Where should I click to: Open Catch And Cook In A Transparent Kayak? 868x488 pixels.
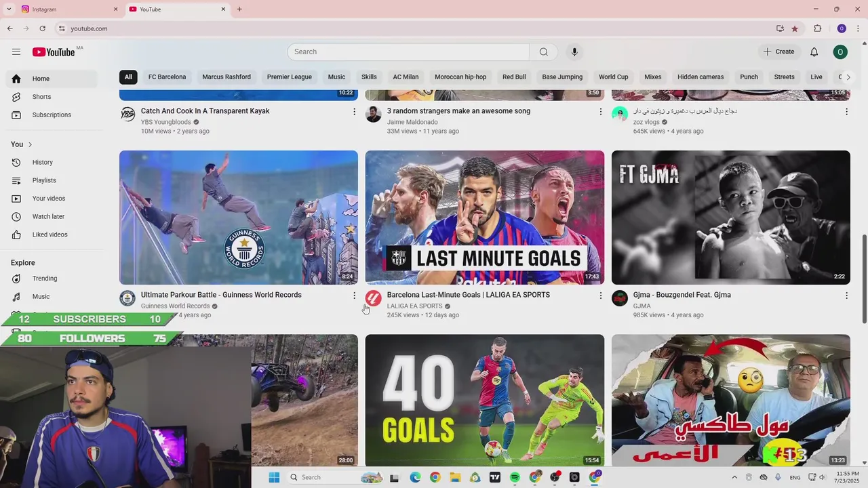click(x=205, y=111)
